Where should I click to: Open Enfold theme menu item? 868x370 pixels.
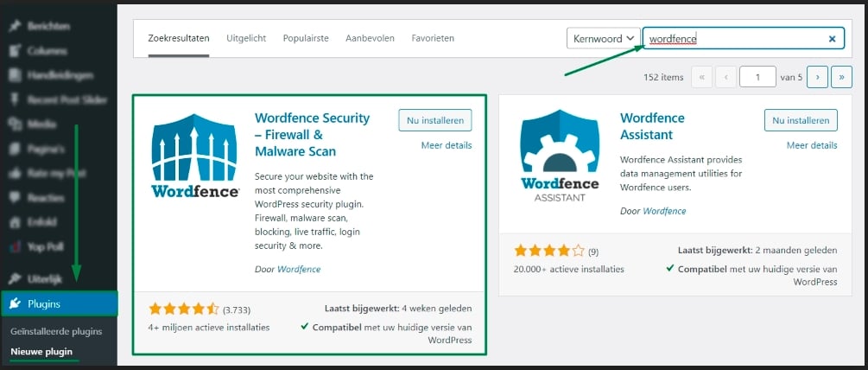(42, 222)
